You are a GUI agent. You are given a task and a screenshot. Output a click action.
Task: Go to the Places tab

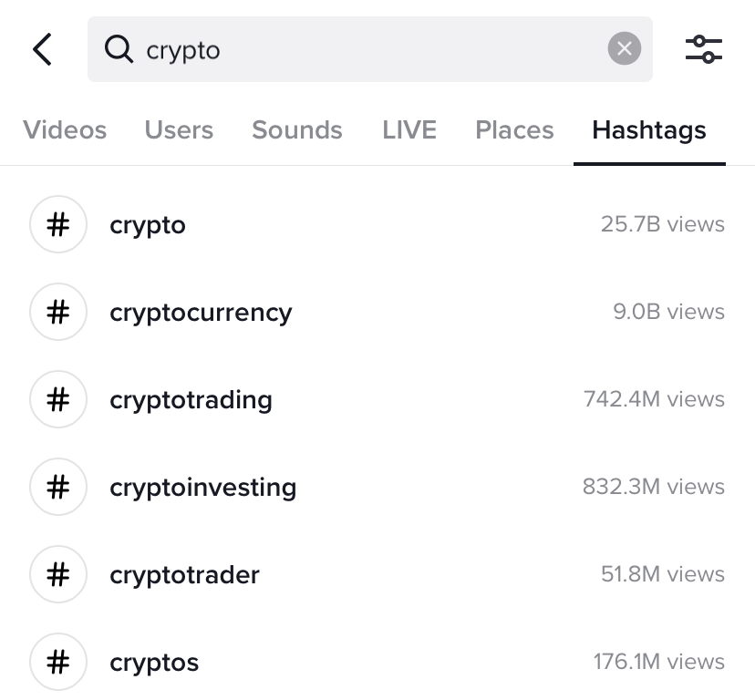514,130
